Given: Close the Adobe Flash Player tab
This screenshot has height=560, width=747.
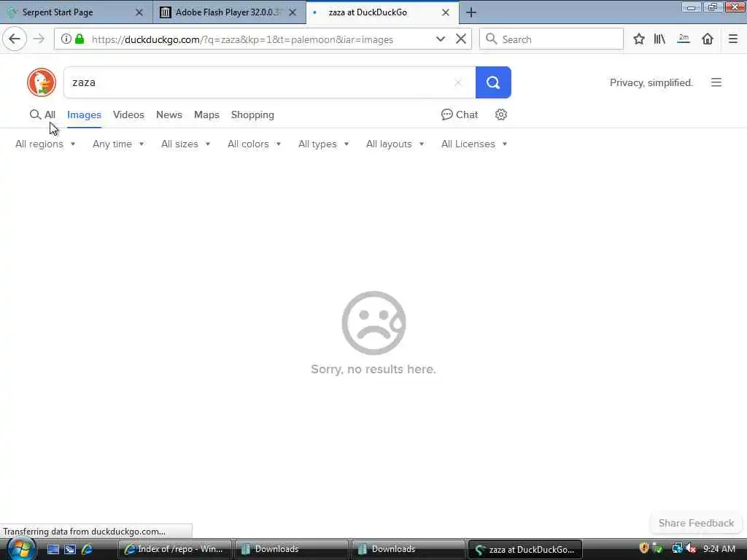Looking at the screenshot, I should click(293, 12).
